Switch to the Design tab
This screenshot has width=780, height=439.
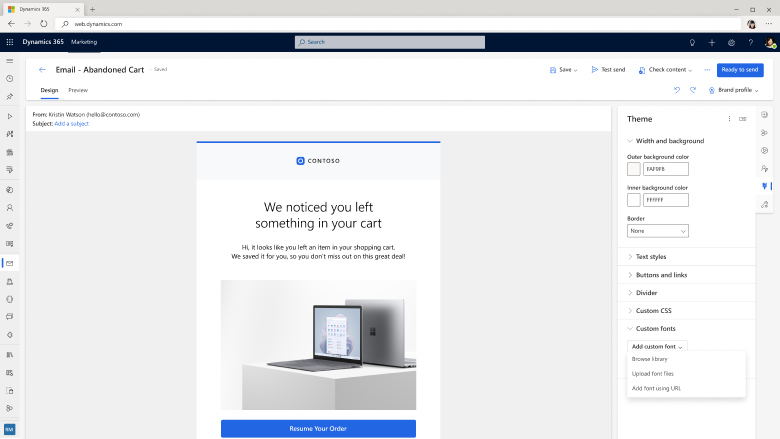click(49, 90)
